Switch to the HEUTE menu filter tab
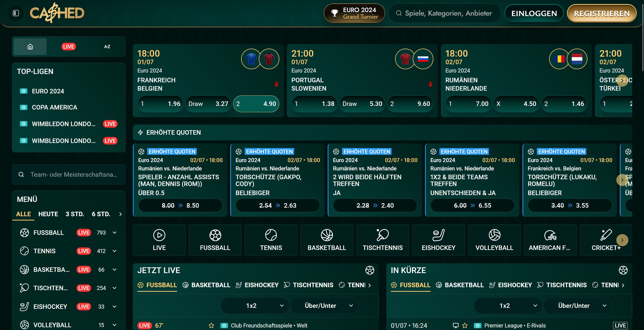 pos(48,214)
